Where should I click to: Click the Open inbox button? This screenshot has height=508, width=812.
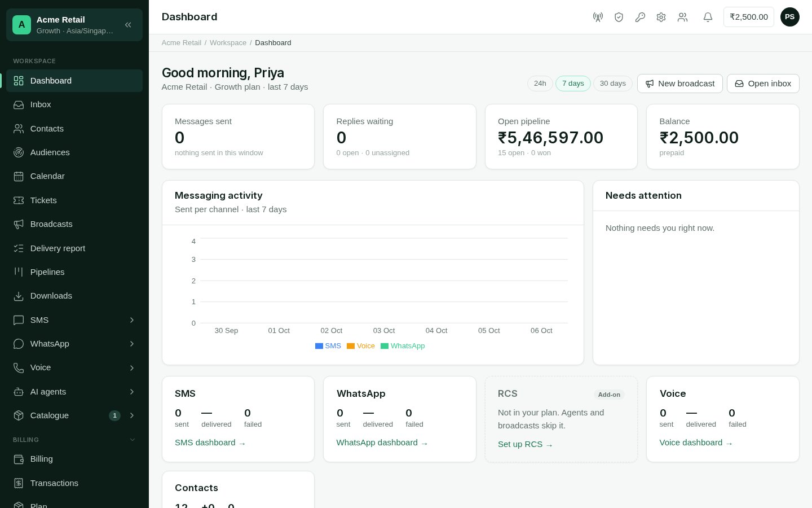tap(763, 84)
